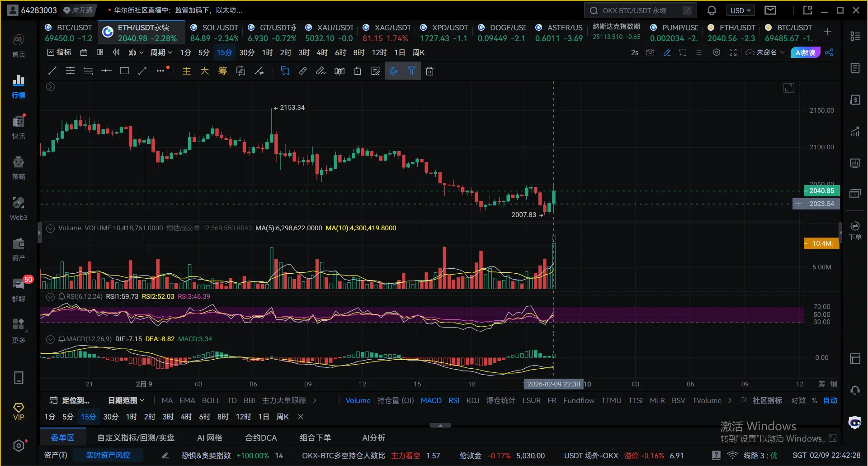Collapse the Volume indicator pane
Image resolution: width=868 pixels, height=466 pixels.
(51, 228)
